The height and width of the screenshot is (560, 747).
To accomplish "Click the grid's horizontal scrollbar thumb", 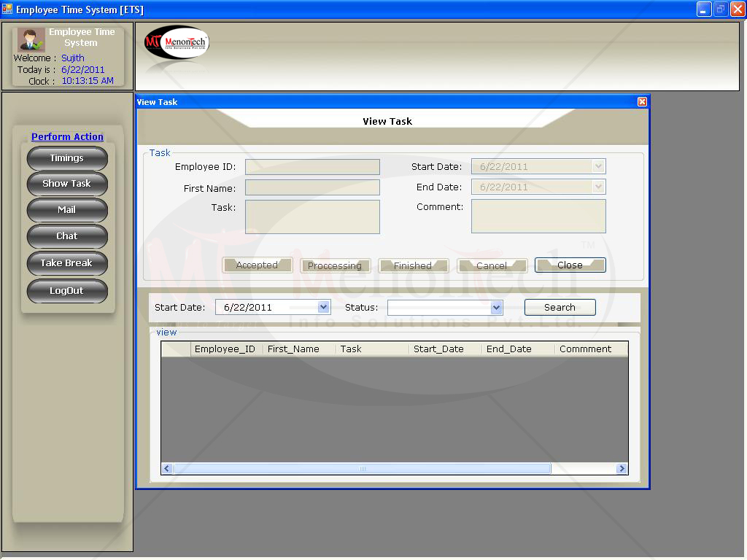I will pos(362,469).
